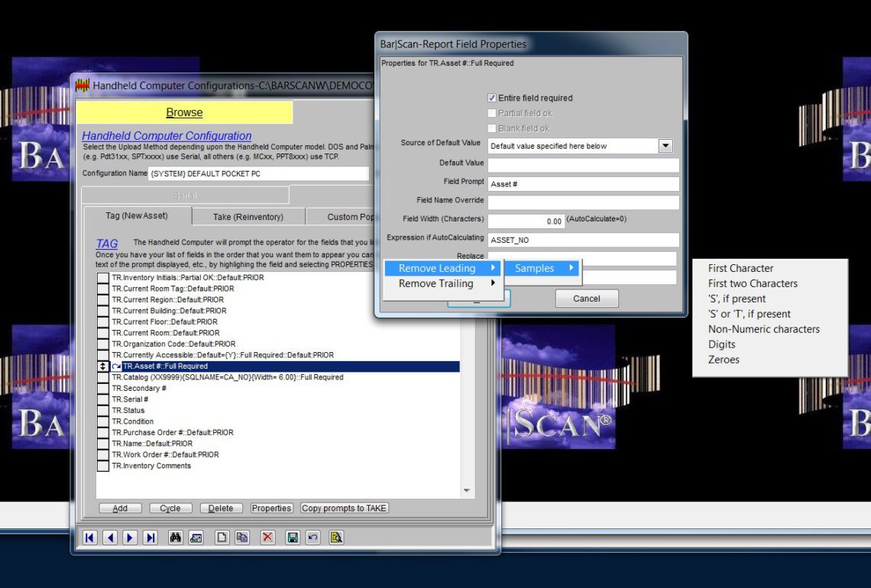The image size is (871, 588).
Task: Delete record with red X icon
Action: click(267, 538)
